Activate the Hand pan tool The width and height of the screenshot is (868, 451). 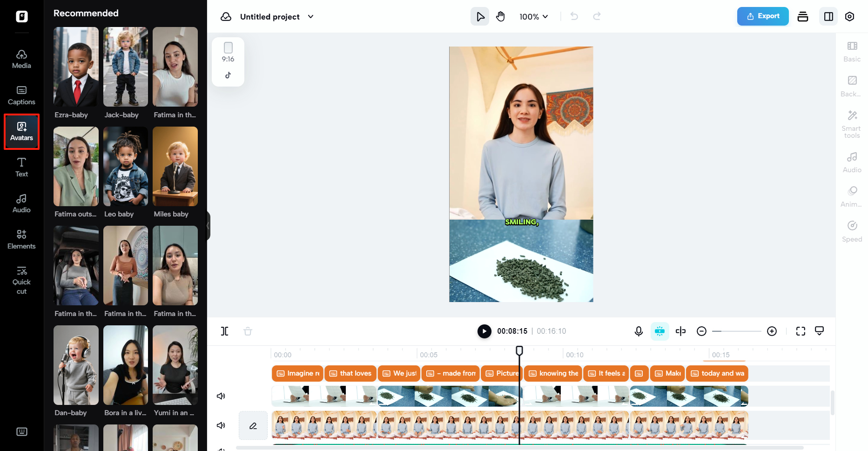(500, 17)
